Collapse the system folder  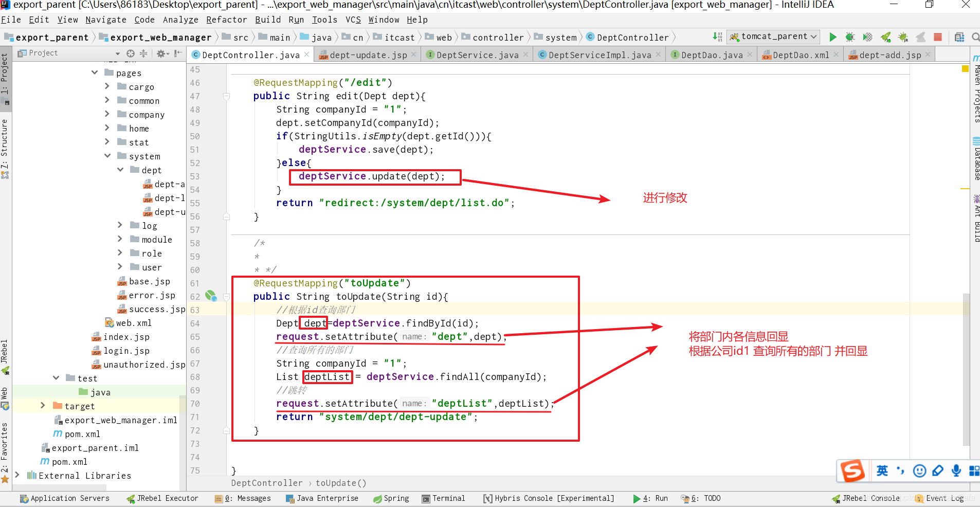107,156
